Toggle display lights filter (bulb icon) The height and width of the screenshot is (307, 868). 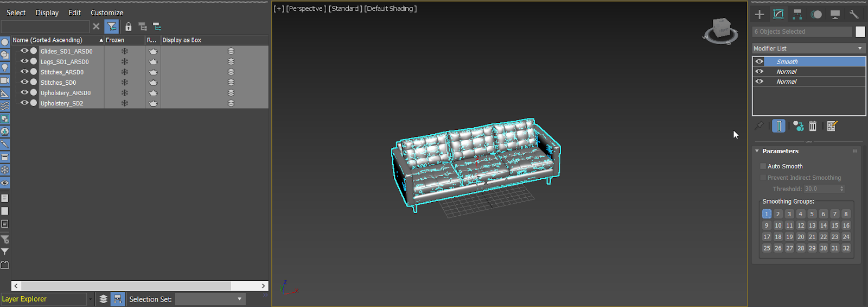click(x=5, y=67)
